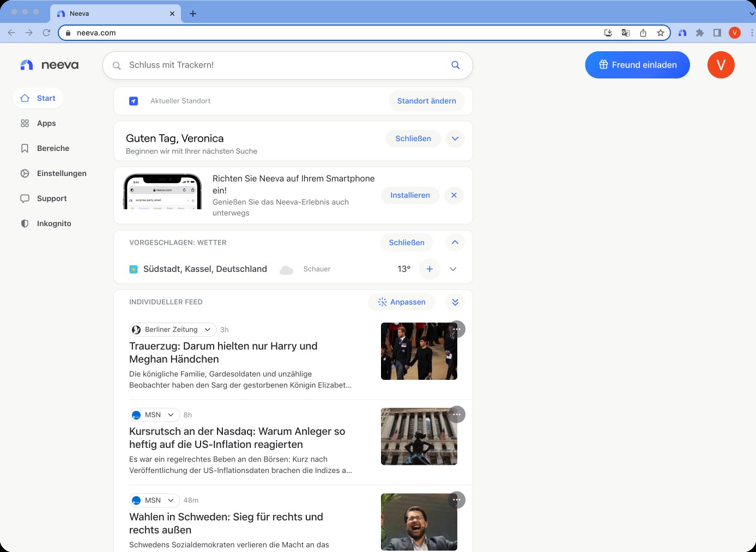Open the extensions puzzle icon

click(x=700, y=33)
